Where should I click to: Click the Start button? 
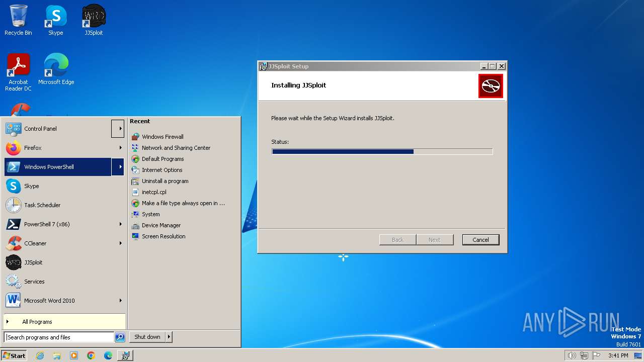pyautogui.click(x=14, y=355)
